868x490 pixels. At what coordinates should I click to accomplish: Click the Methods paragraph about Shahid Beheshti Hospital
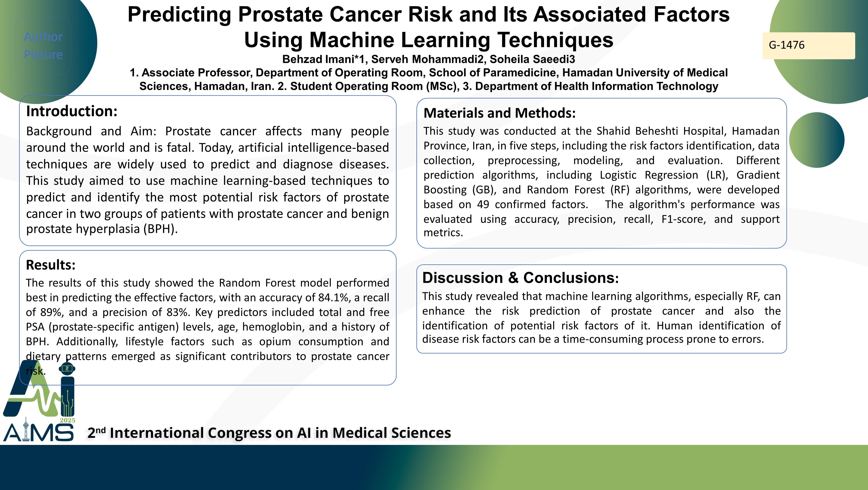click(602, 181)
